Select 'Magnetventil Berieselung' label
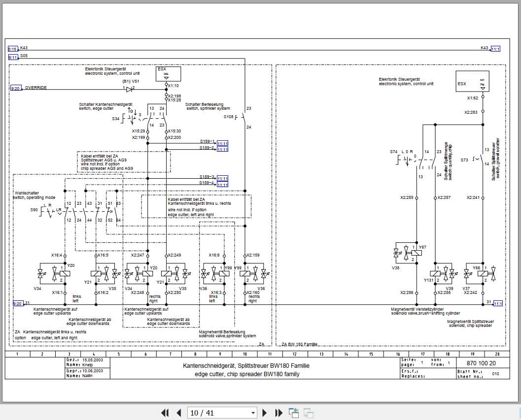Viewport: 521px width, 420px height. [222, 332]
